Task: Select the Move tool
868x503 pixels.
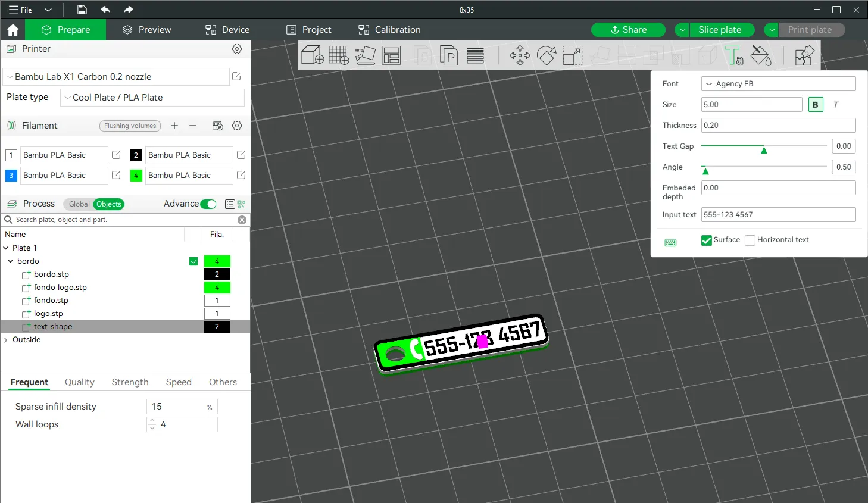Action: point(520,55)
